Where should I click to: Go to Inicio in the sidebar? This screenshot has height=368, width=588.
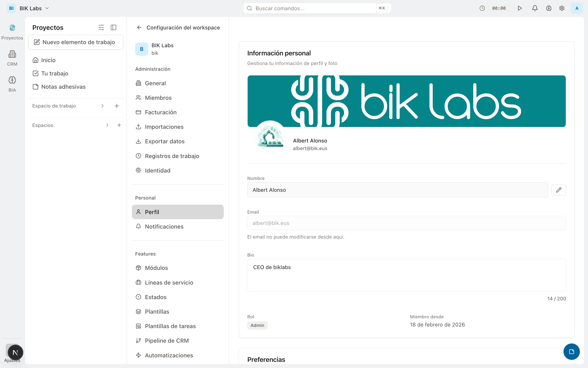pos(76,60)
